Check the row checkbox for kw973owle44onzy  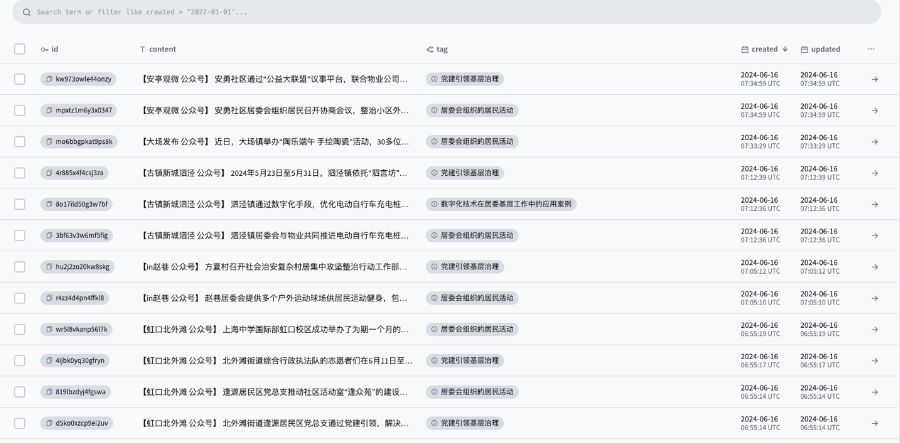click(20, 79)
